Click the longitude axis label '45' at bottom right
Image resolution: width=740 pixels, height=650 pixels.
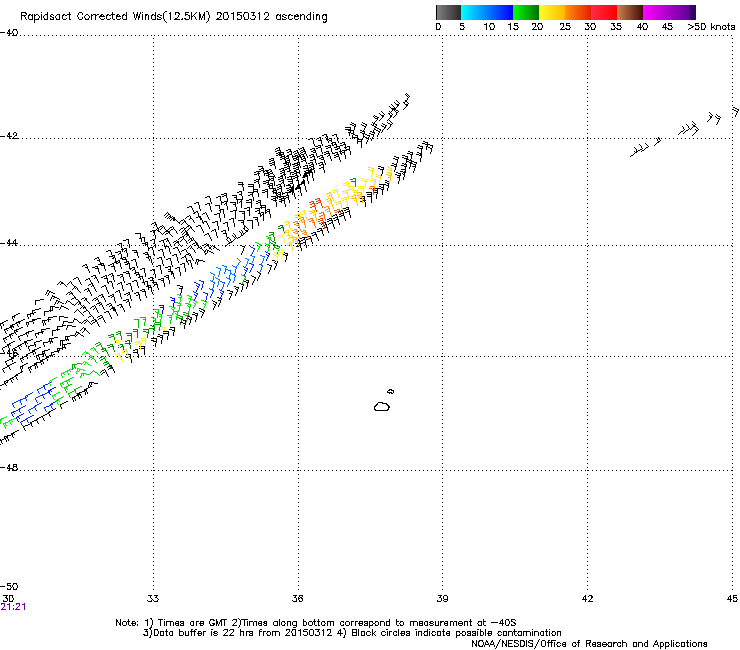[x=732, y=599]
